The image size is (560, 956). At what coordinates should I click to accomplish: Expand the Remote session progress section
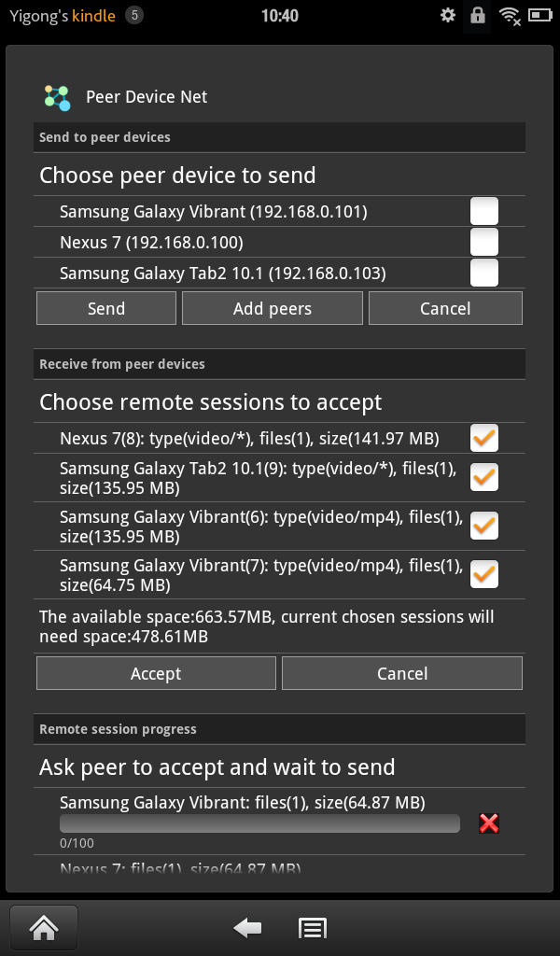tap(279, 729)
